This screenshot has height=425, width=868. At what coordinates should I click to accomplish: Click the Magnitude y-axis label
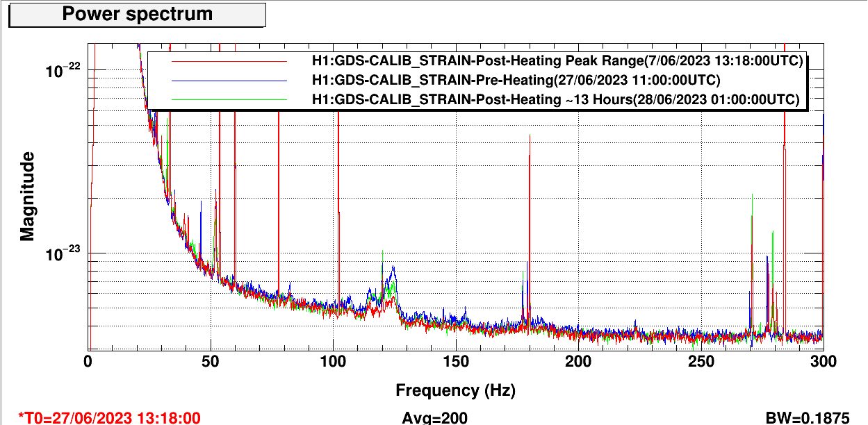[27, 196]
